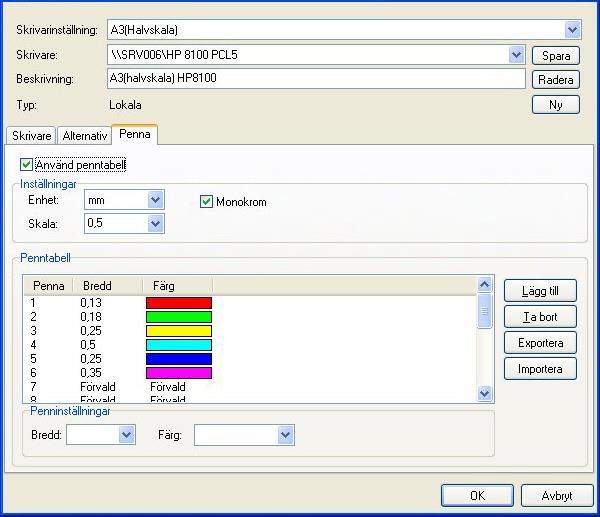Click width 0,25 of pen 5
The image size is (600, 517).
coord(91,359)
